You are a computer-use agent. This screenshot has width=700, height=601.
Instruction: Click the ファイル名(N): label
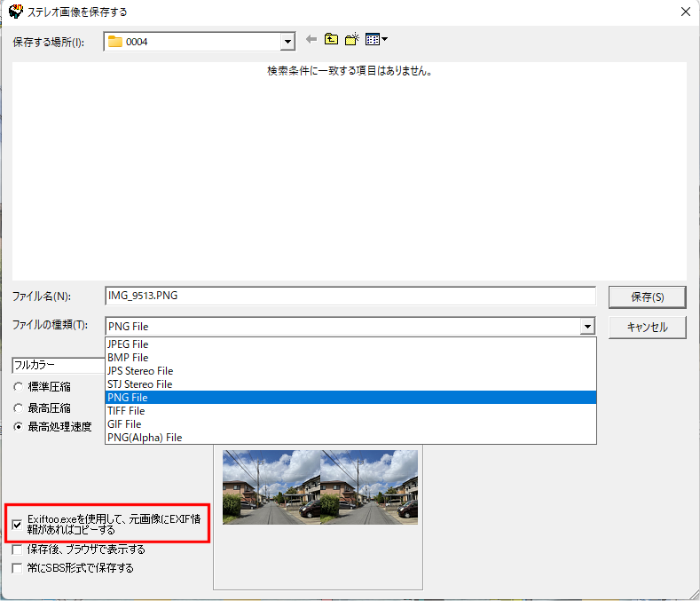click(42, 297)
